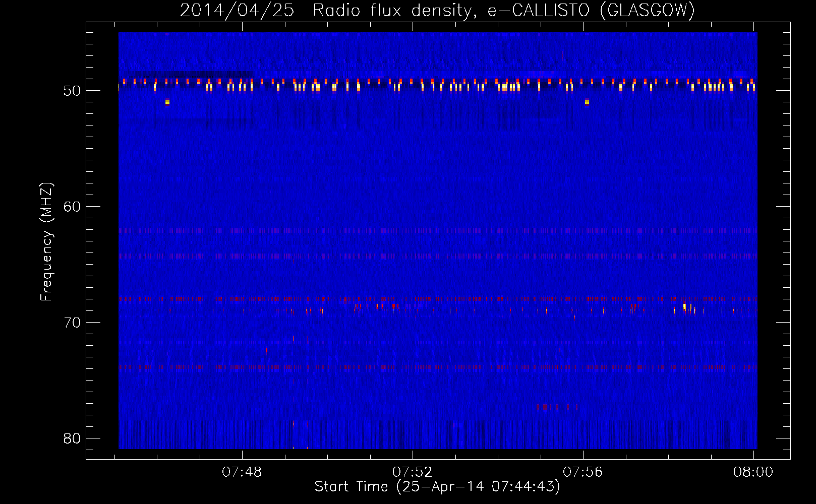Click the 07:52 time tick label
The width and height of the screenshot is (816, 504).
pyautogui.click(x=413, y=472)
